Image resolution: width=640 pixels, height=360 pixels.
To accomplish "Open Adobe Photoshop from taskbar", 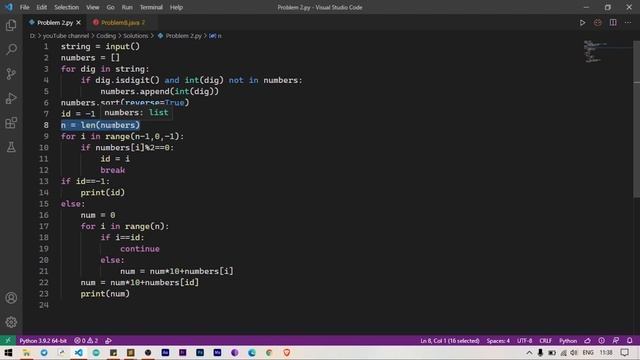I will pyautogui.click(x=200, y=353).
